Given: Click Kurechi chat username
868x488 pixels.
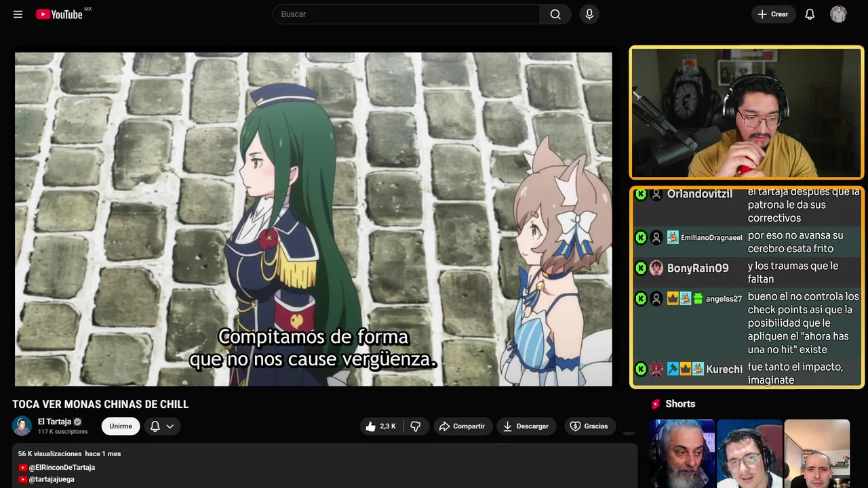Looking at the screenshot, I should (724, 369).
